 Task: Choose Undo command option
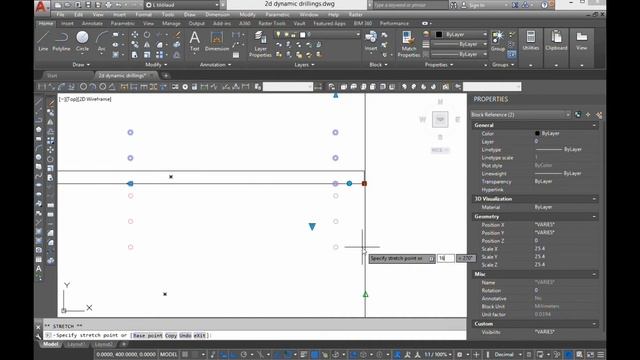tap(185, 336)
